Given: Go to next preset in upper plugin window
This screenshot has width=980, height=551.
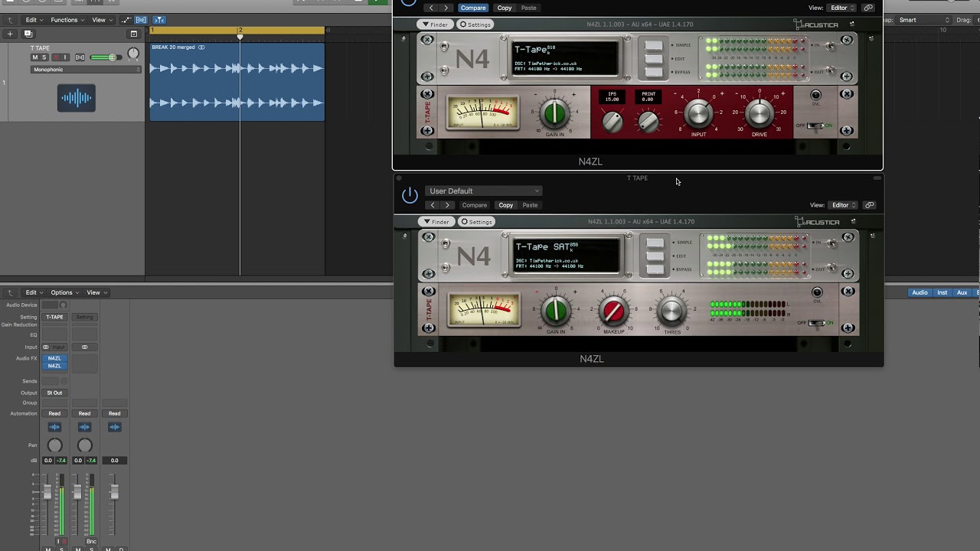Looking at the screenshot, I should pyautogui.click(x=446, y=8).
